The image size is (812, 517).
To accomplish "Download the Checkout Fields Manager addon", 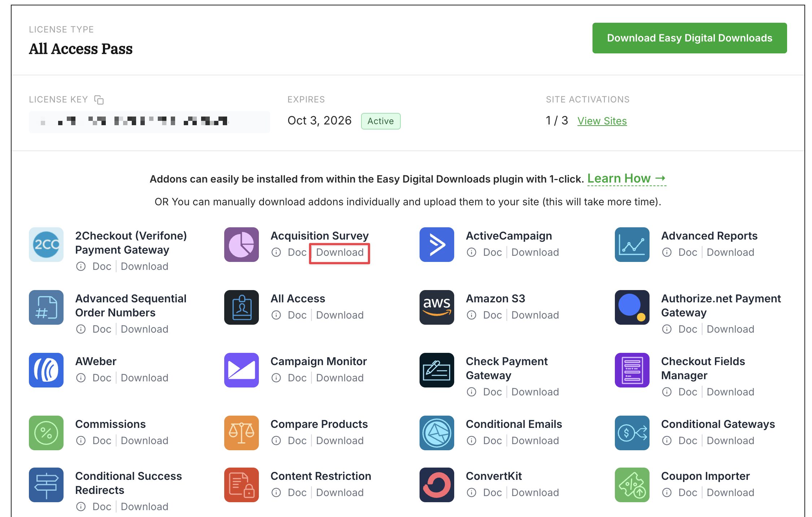I will coord(730,392).
